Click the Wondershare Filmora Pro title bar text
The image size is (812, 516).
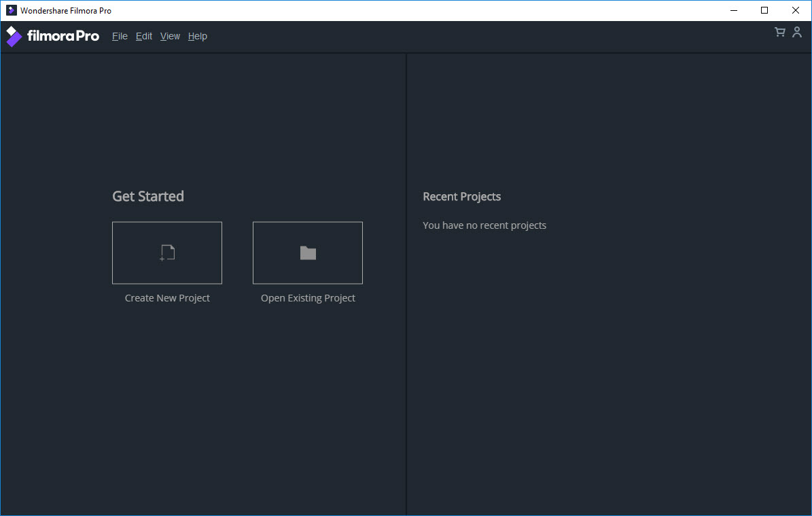[x=66, y=10]
